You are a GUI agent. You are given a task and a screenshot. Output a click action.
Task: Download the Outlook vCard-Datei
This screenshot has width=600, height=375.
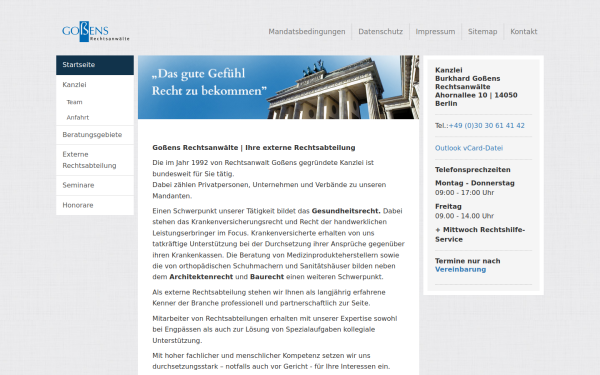[x=469, y=148]
